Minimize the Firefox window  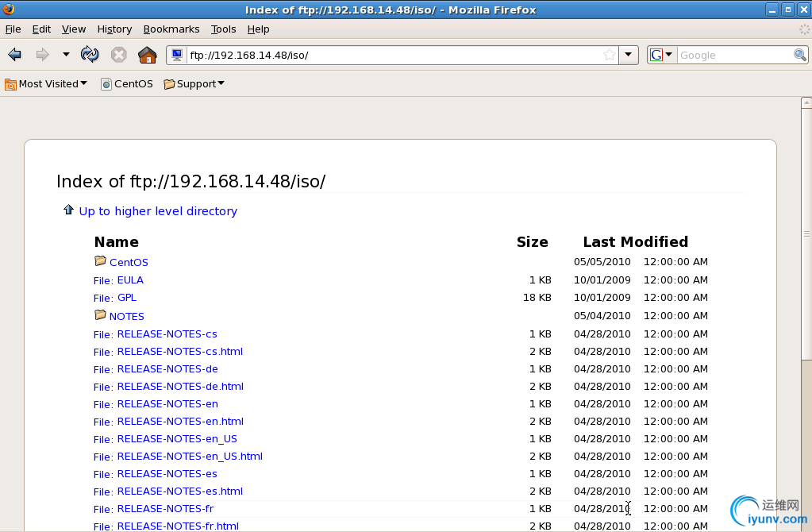pos(772,10)
